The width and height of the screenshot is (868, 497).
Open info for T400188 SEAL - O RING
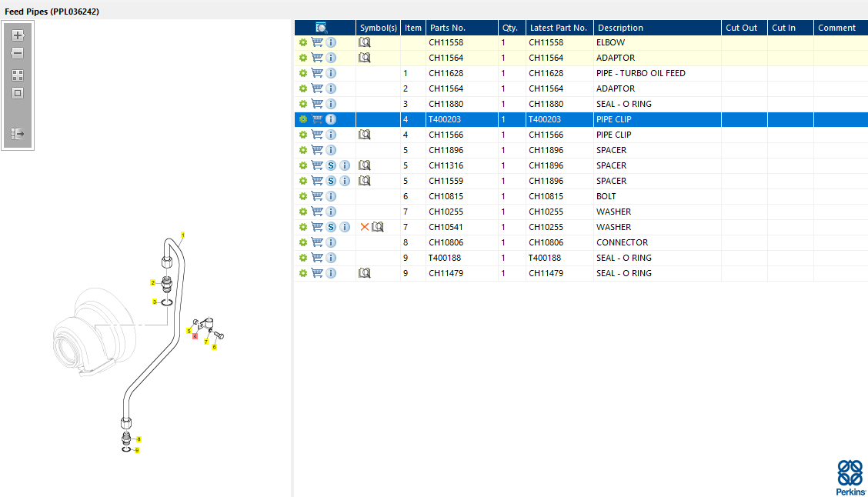coord(331,258)
